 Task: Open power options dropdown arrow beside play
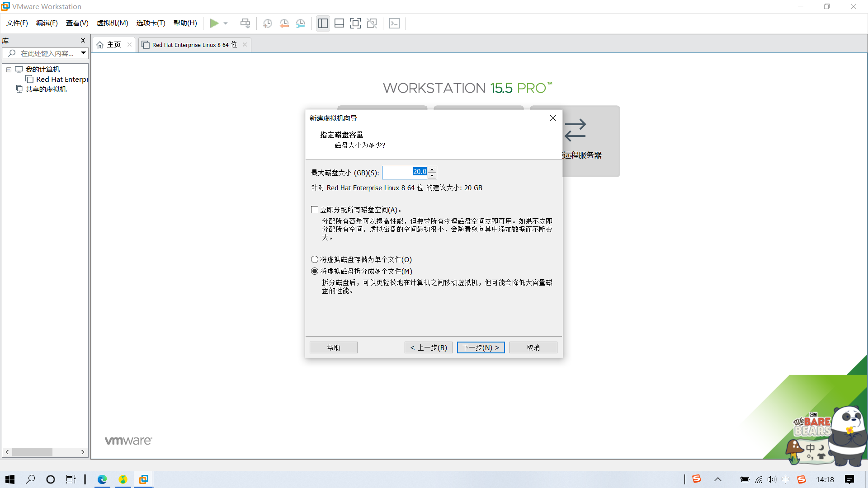pyautogui.click(x=226, y=23)
